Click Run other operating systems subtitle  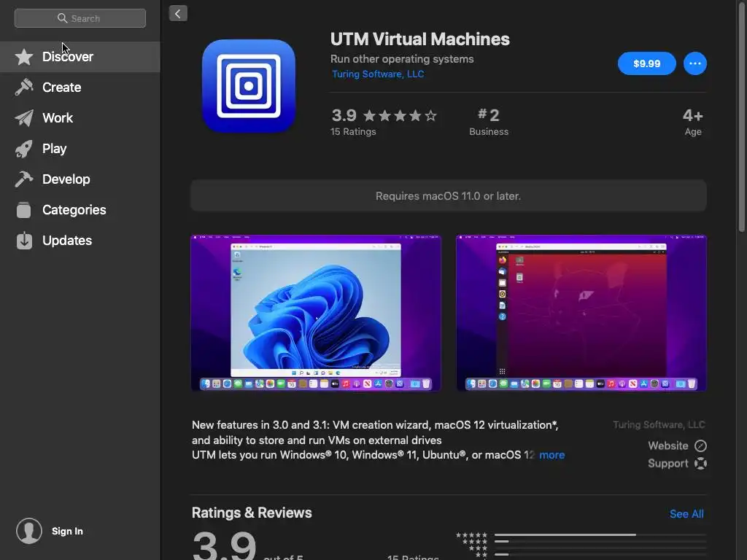[402, 59]
